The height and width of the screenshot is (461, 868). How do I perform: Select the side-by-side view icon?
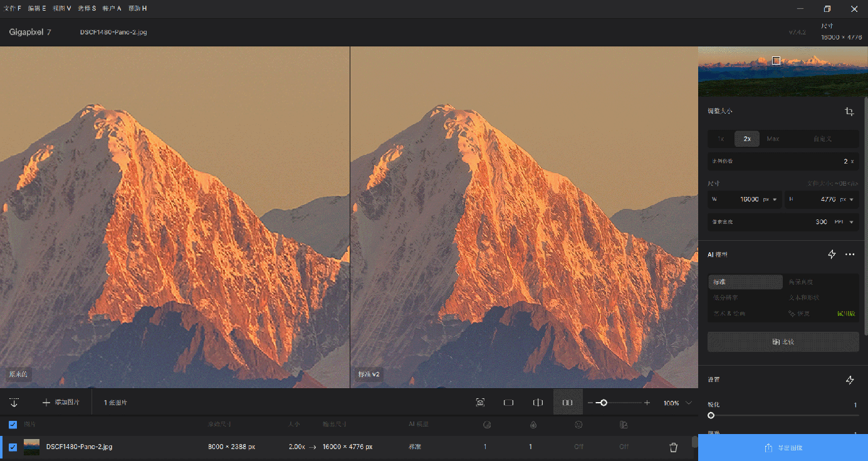(x=567, y=403)
